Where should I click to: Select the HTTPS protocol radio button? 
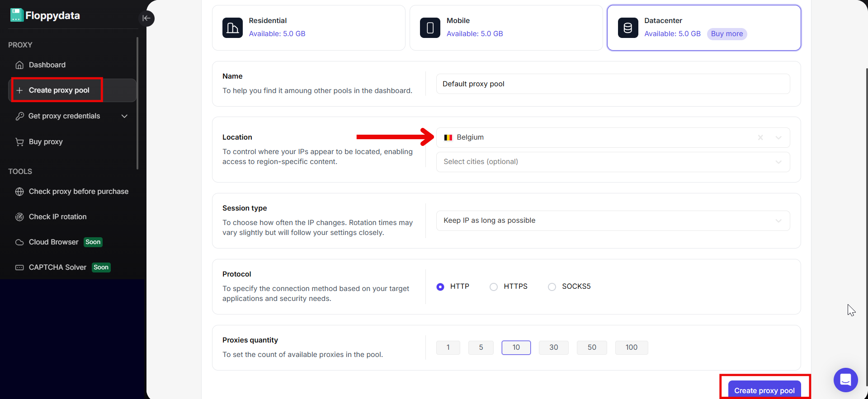click(x=494, y=287)
